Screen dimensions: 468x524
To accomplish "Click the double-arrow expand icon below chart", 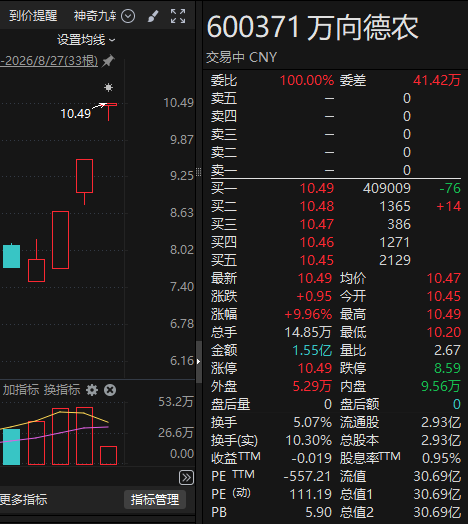I will point(186,478).
